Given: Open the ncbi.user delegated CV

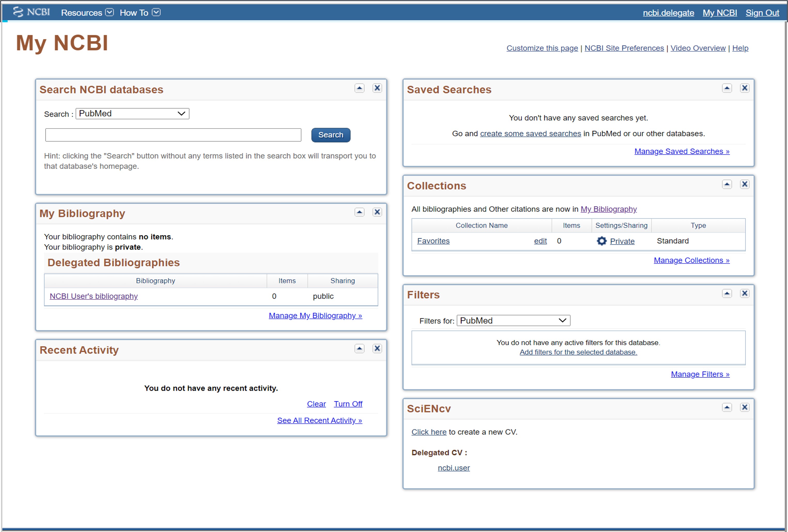Looking at the screenshot, I should point(454,468).
